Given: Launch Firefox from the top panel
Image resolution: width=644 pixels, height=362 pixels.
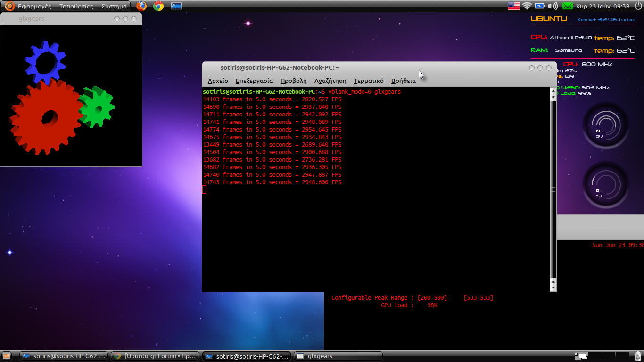Looking at the screenshot, I should (141, 6).
